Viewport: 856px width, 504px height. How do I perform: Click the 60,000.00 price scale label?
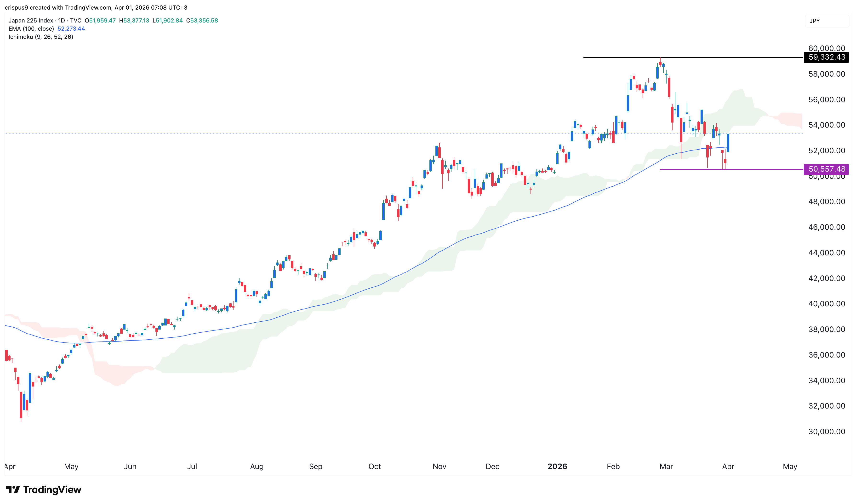pos(827,49)
